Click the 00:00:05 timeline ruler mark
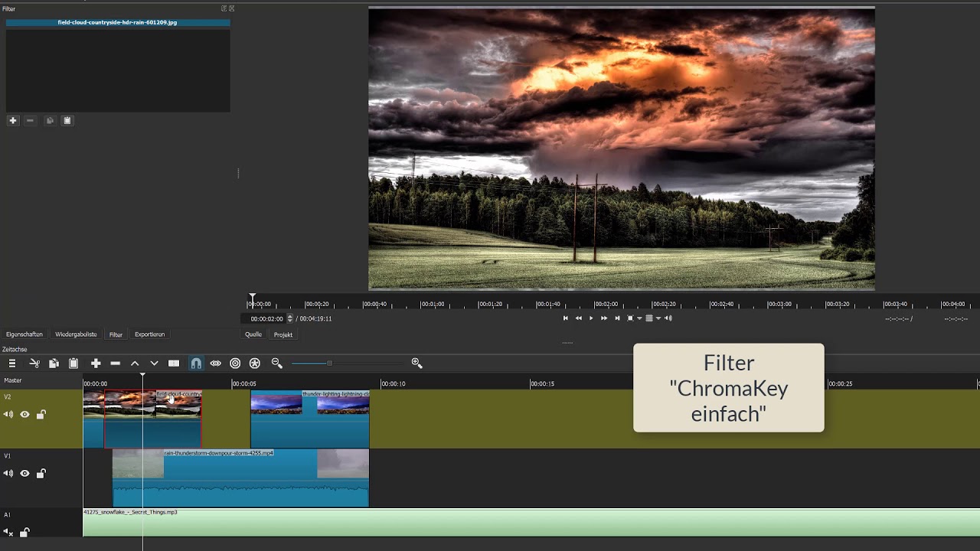This screenshot has height=551, width=980. point(244,383)
